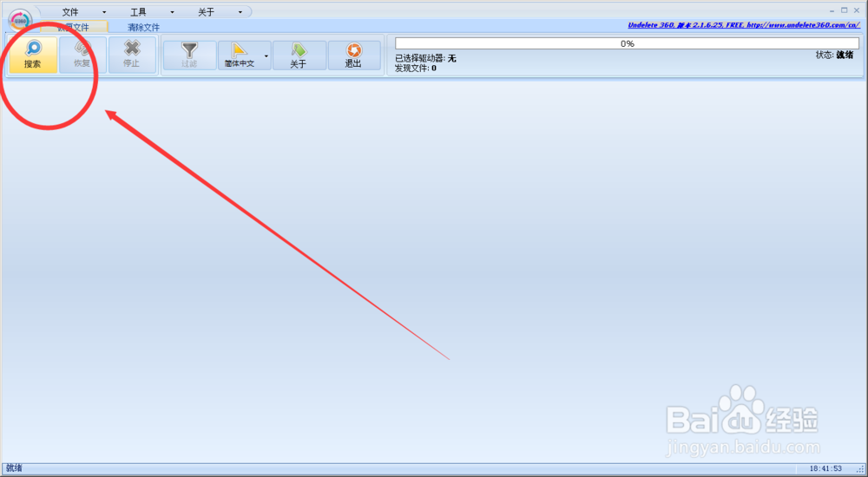Click the 恢复 recover toolbar button
The image size is (868, 477).
82,55
